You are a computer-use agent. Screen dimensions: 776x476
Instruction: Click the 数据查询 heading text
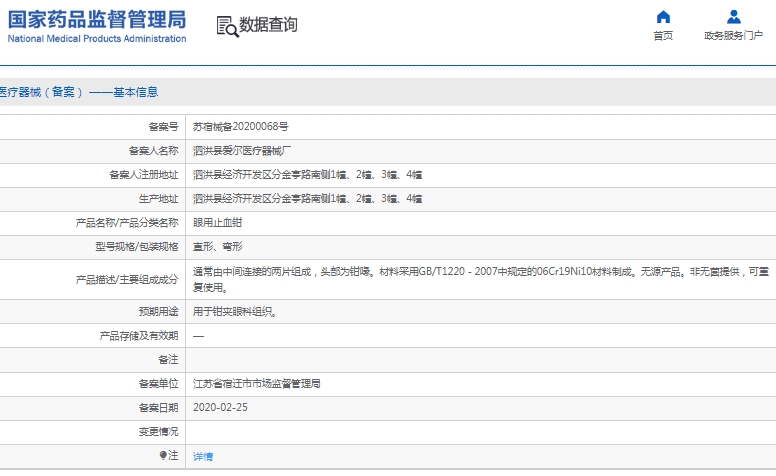tap(268, 24)
